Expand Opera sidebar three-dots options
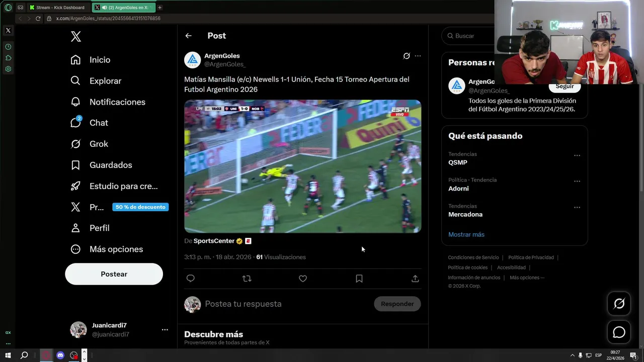The height and width of the screenshot is (362, 644). [8, 343]
